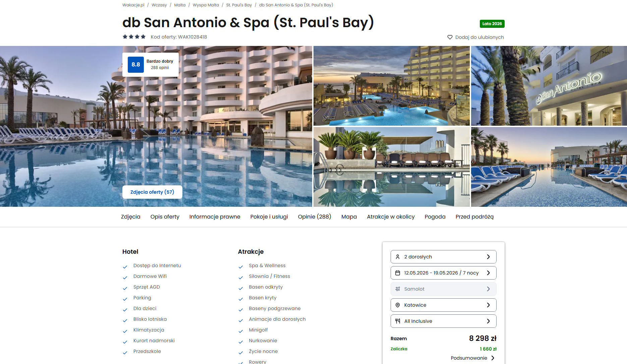Follow the St. Paul's Bay breadcrumb link
The height and width of the screenshot is (364, 627).
point(239,5)
